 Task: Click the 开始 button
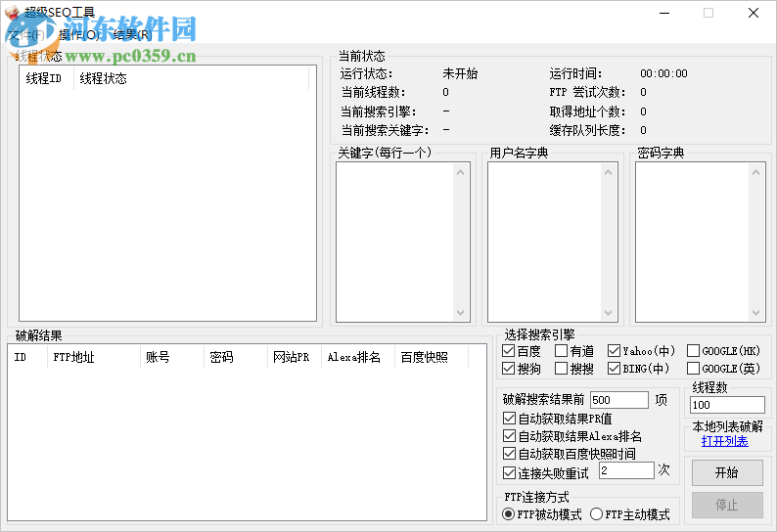pyautogui.click(x=727, y=472)
